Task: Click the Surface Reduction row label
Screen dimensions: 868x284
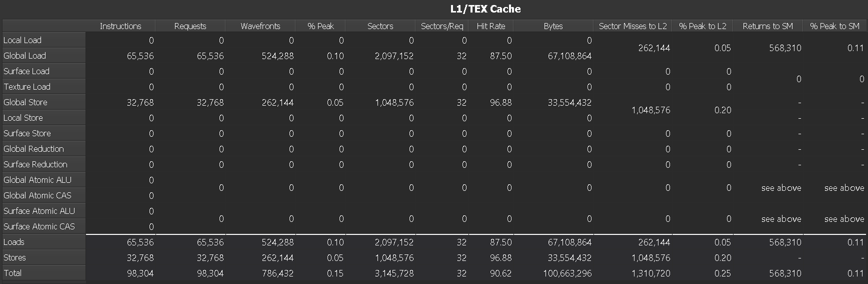Action: tap(35, 164)
